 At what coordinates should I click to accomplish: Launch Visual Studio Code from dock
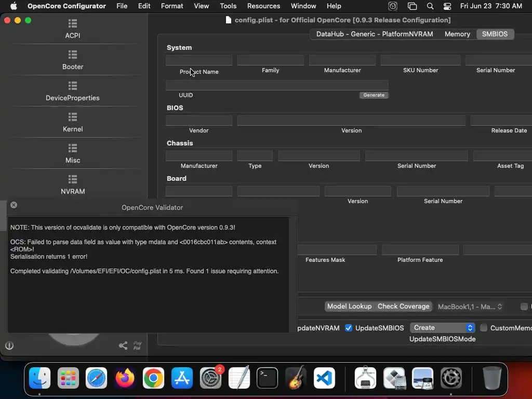324,378
